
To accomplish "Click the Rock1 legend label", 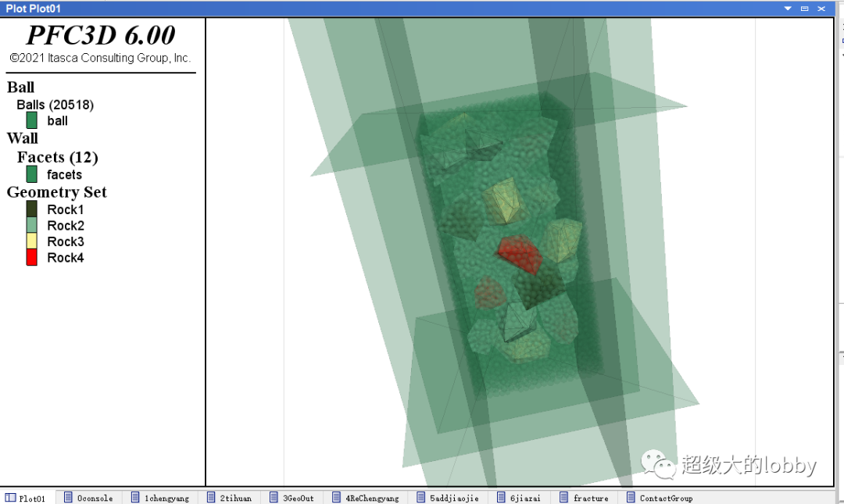I will [x=65, y=209].
